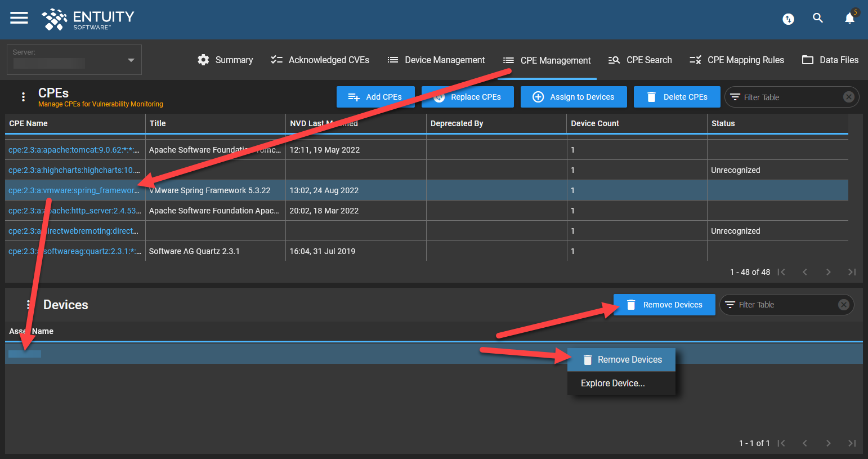Screen dimensions: 868x459
Task: Go to first page of Devices table
Action: click(x=781, y=443)
